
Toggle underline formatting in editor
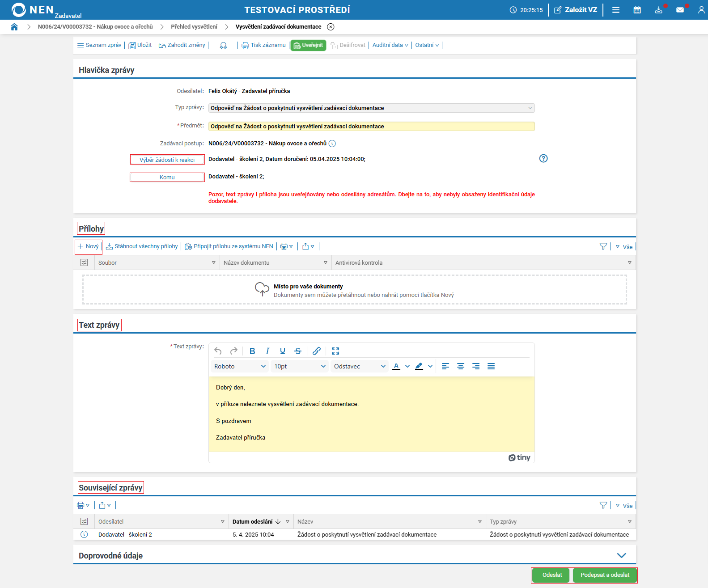click(x=283, y=351)
